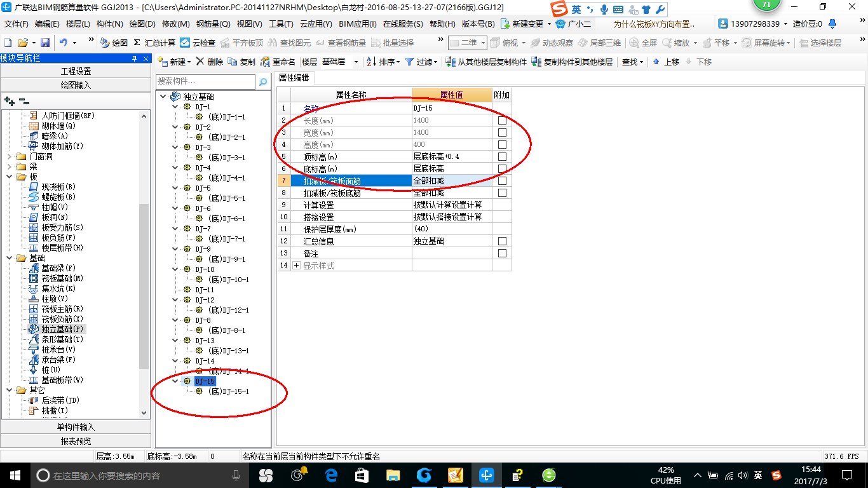Image resolution: width=868 pixels, height=488 pixels.
Task: Click the component search magnifier icon
Action: tap(263, 82)
